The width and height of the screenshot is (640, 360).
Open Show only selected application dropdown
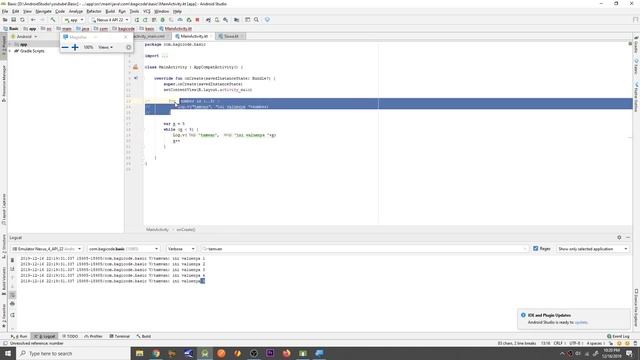(593, 249)
